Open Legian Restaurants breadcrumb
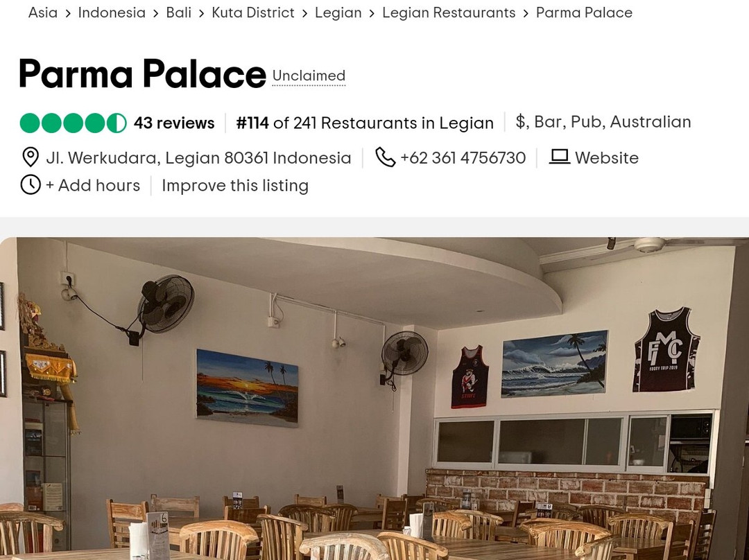 pyautogui.click(x=449, y=12)
